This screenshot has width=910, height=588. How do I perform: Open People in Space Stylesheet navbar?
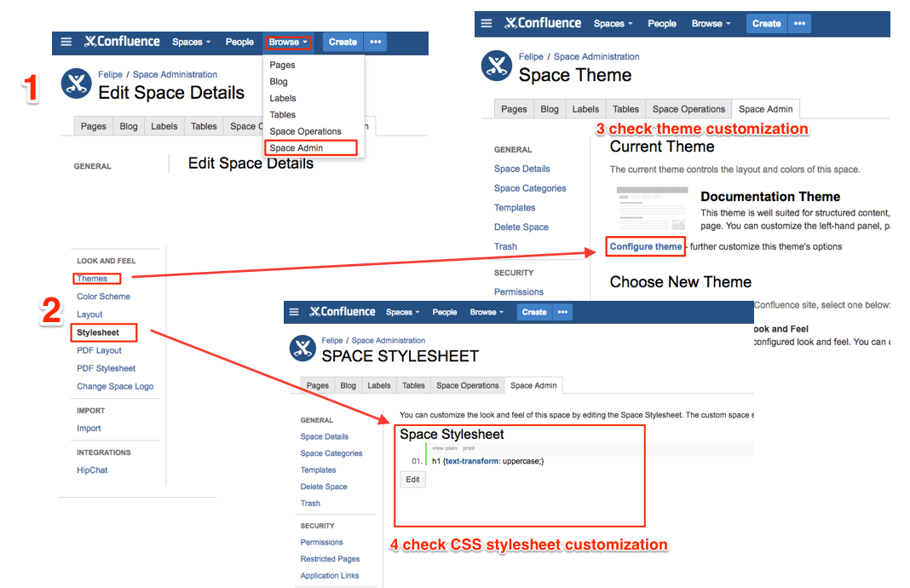pyautogui.click(x=445, y=312)
